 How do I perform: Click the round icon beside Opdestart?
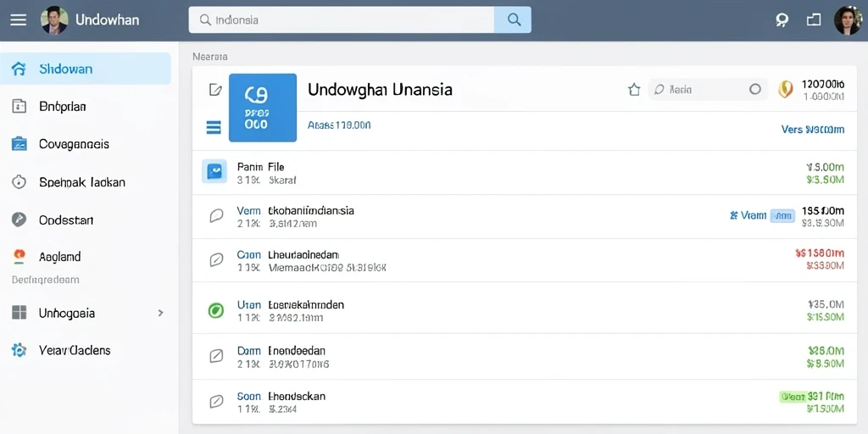pyautogui.click(x=19, y=220)
